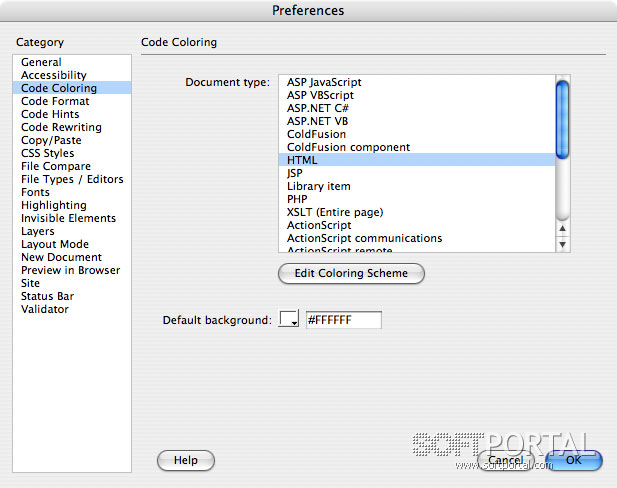Select ASP JavaScript document type

(x=324, y=82)
